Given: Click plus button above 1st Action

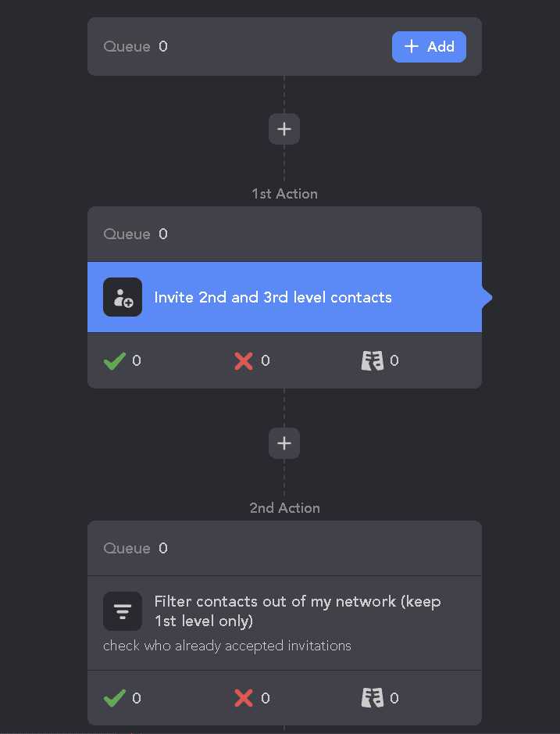Looking at the screenshot, I should point(284,129).
